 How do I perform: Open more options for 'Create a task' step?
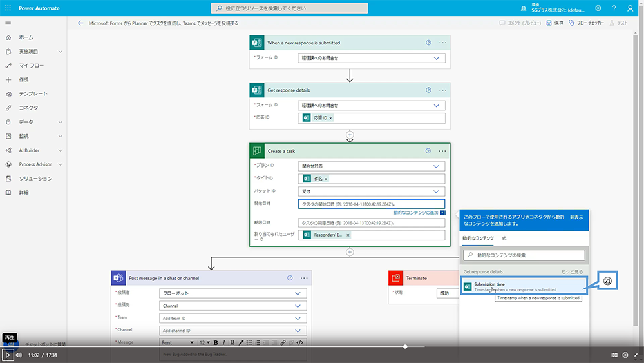[442, 151]
